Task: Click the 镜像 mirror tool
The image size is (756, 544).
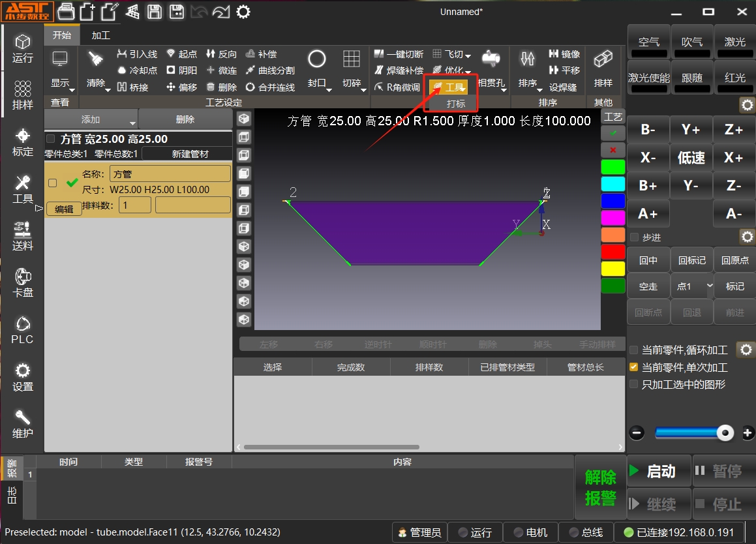Action: (x=564, y=54)
